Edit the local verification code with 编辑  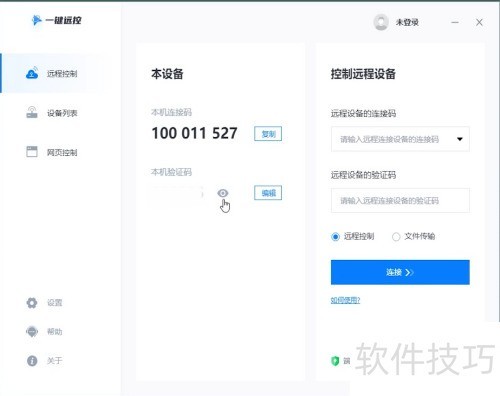[x=268, y=193]
